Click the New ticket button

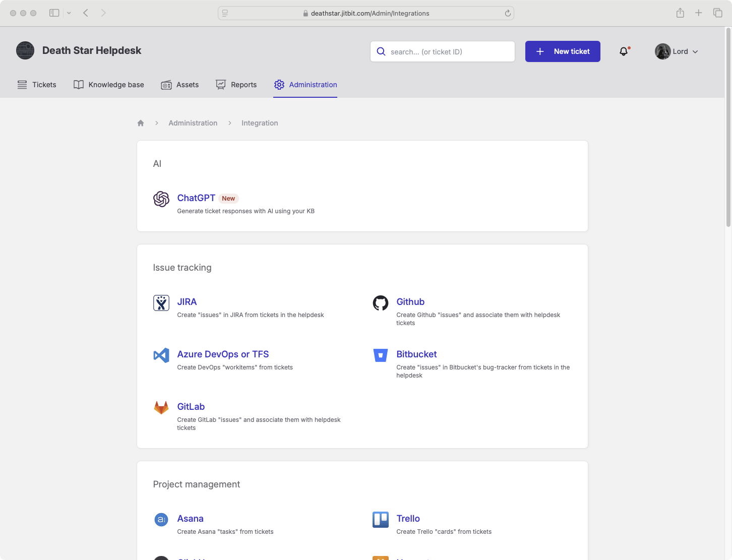pos(563,51)
